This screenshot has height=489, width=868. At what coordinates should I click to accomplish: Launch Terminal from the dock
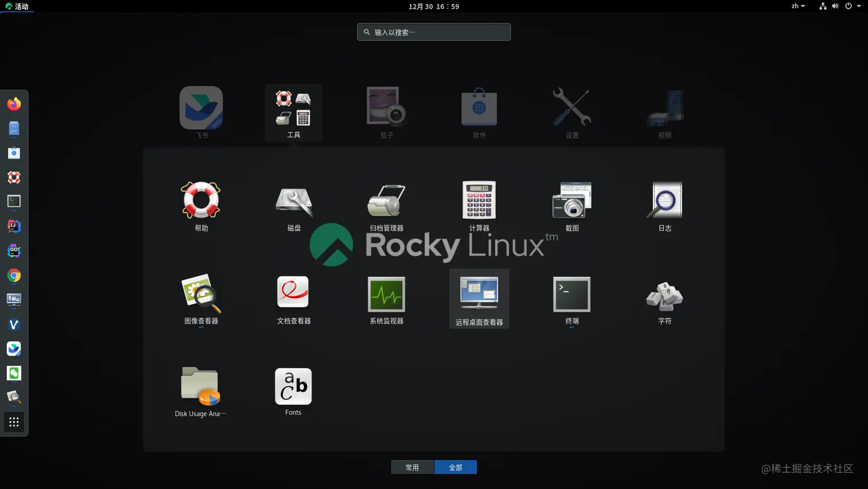14,201
